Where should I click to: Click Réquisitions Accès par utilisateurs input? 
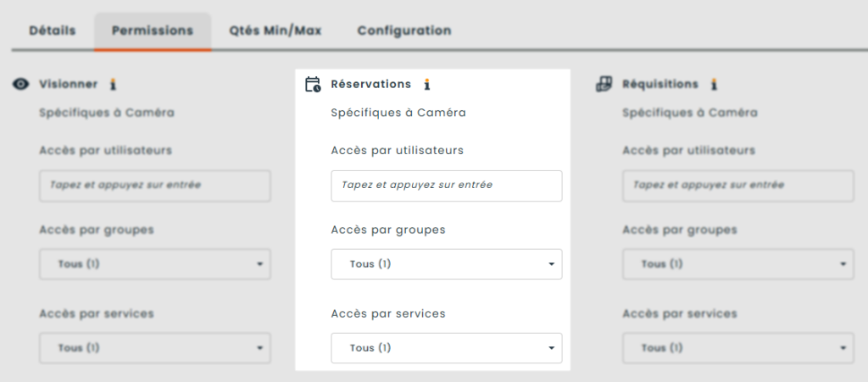pos(737,185)
